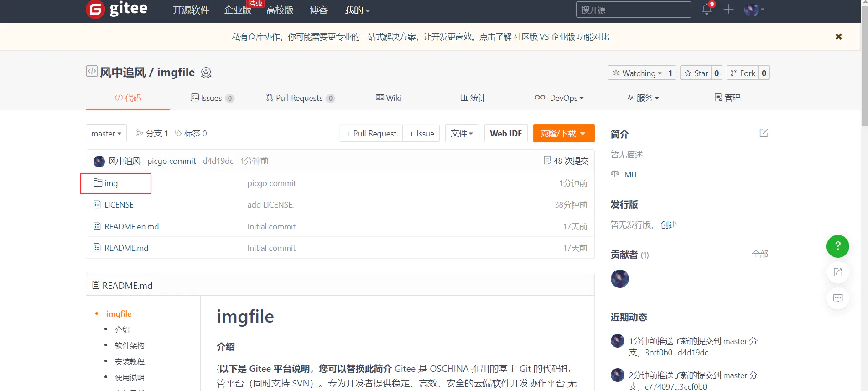This screenshot has height=391, width=868.
Task: Open the img folder
Action: 111,183
